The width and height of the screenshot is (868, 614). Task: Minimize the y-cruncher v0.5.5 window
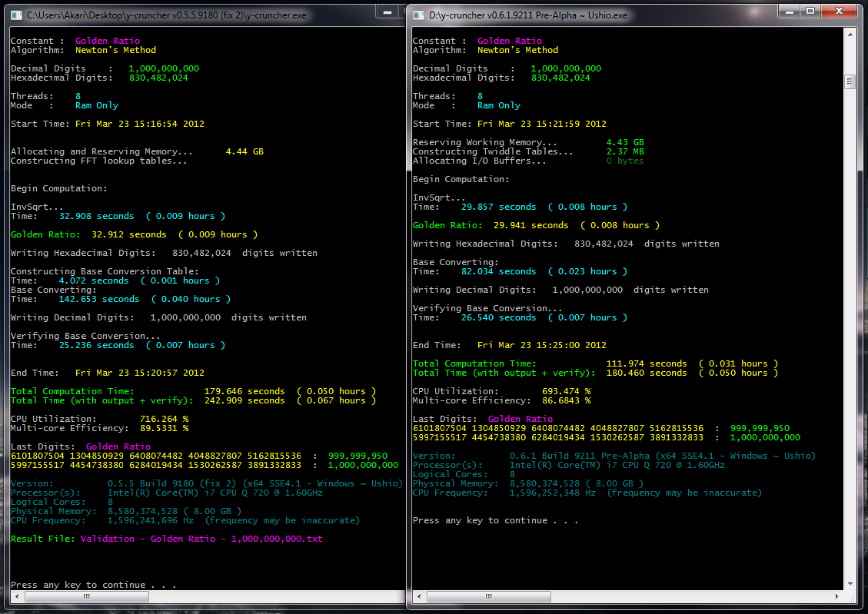[x=388, y=11]
